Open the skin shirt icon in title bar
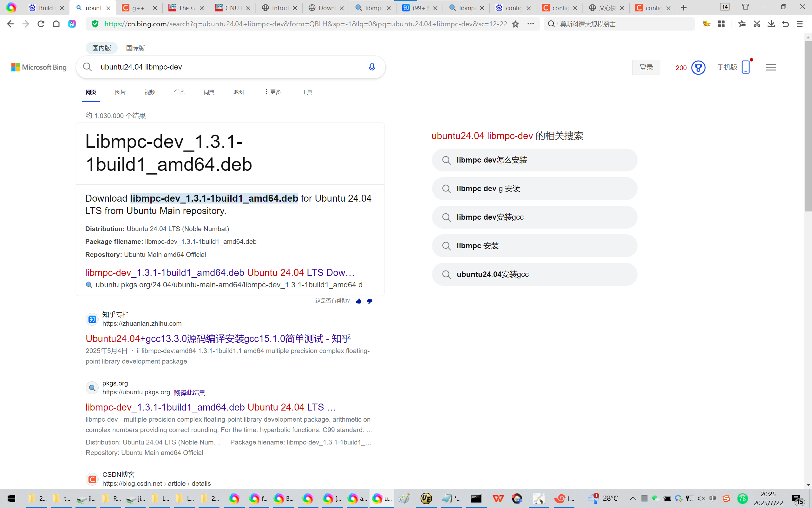The height and width of the screenshot is (508, 812). pyautogui.click(x=745, y=7)
